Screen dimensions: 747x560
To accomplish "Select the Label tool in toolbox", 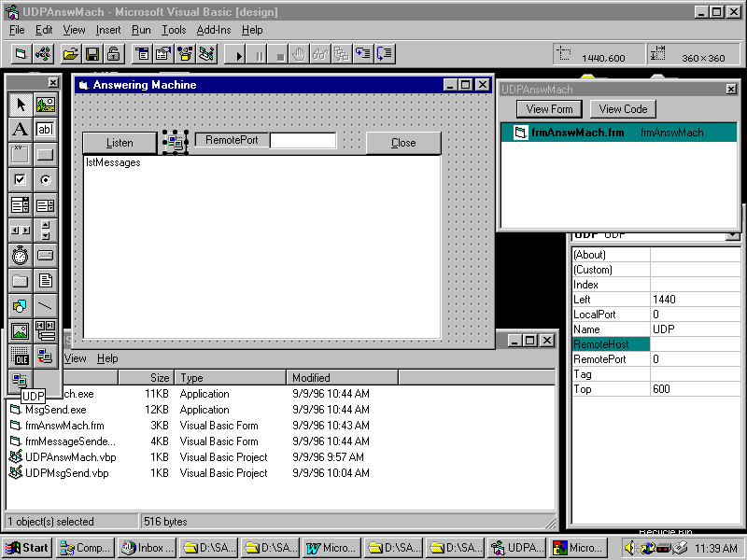I will tap(20, 130).
